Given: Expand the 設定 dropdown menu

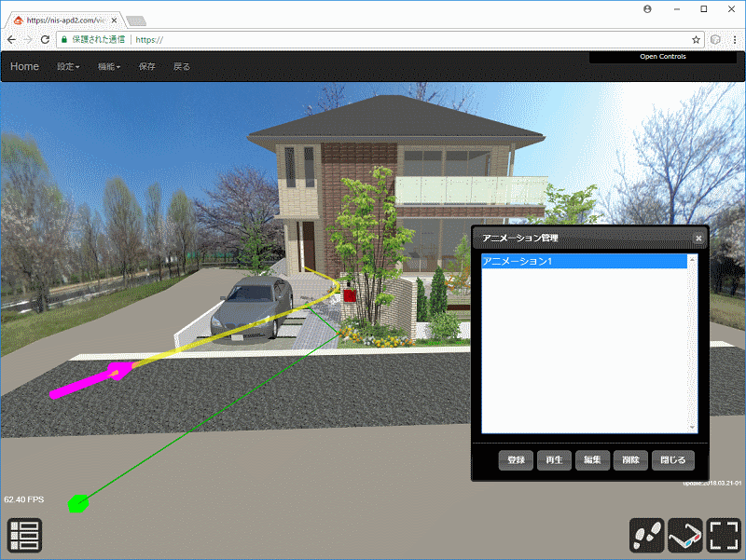Looking at the screenshot, I should (68, 67).
